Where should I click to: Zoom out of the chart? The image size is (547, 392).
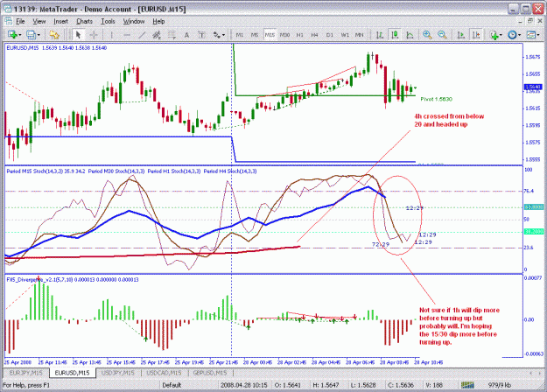(x=442, y=35)
